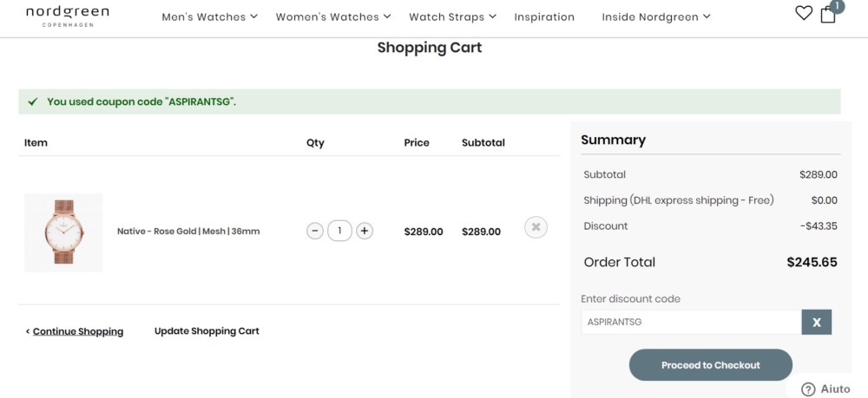Go to the Inspiration page

tap(544, 16)
